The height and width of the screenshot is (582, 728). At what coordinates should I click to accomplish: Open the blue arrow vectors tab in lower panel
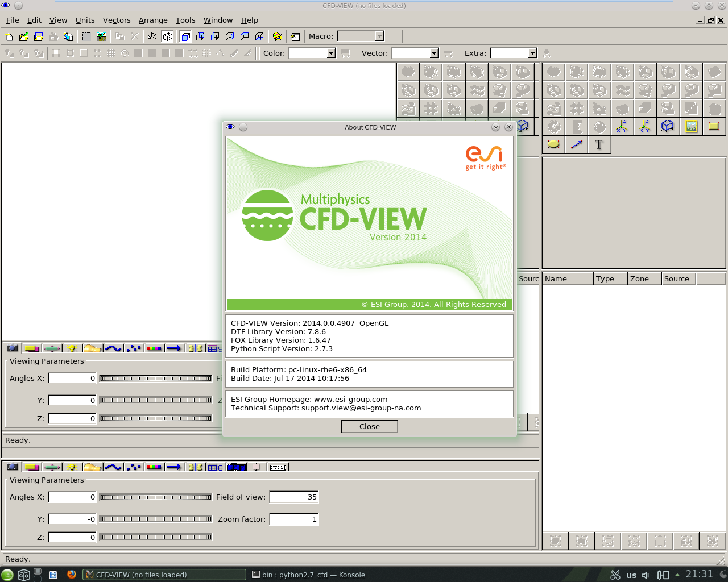174,467
